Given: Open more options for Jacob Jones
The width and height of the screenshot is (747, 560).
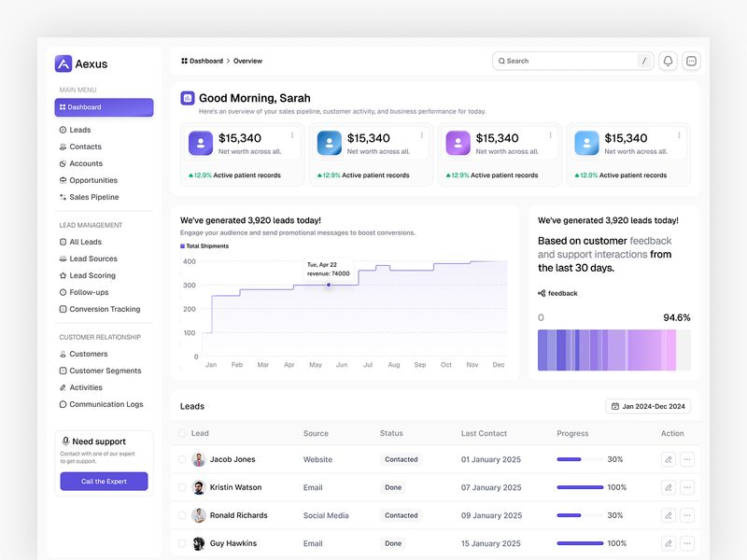Looking at the screenshot, I should click(x=687, y=459).
